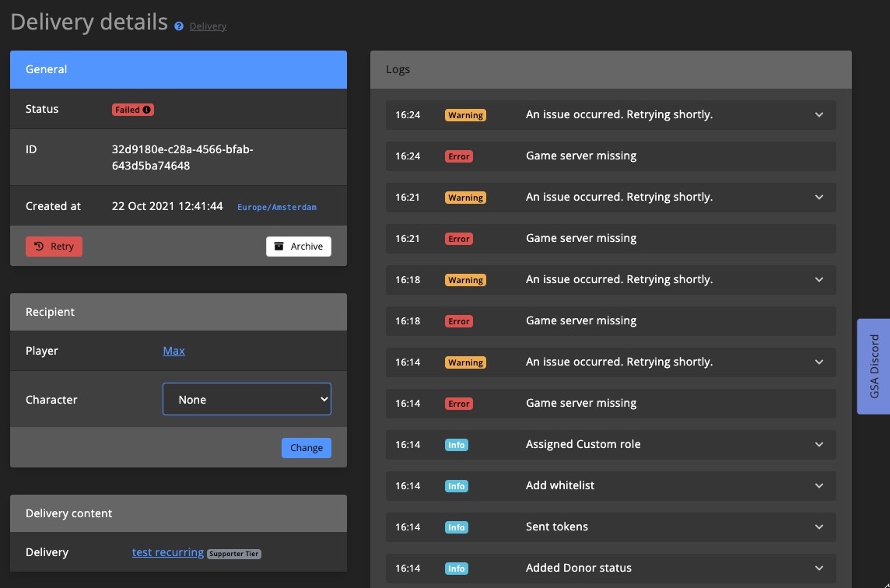Viewport: 890px width, 588px height.
Task: Select the General section header
Action: point(46,69)
